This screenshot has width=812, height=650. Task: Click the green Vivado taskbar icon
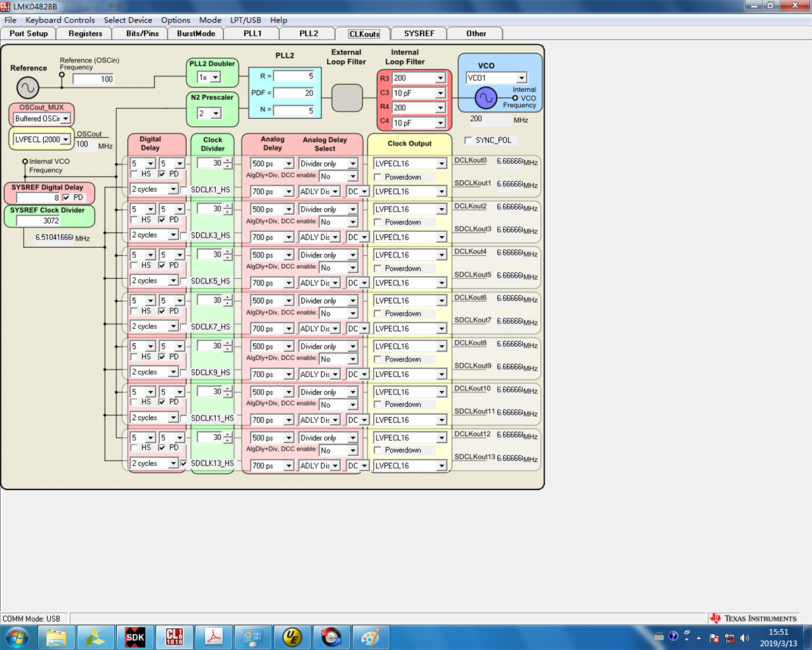click(96, 637)
